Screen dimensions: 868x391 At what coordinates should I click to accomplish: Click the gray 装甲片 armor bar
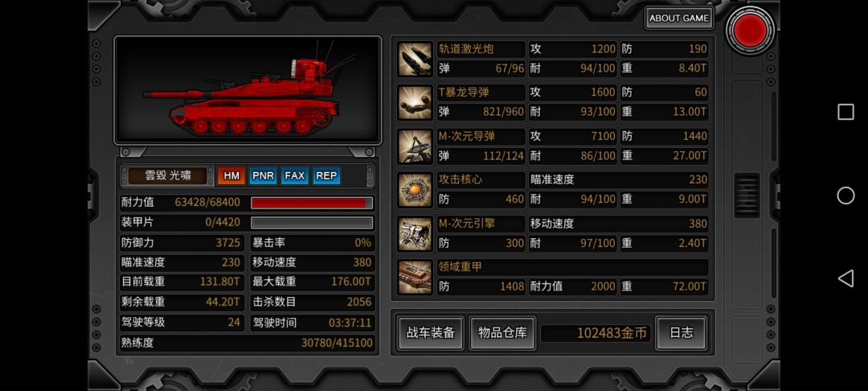pos(312,223)
